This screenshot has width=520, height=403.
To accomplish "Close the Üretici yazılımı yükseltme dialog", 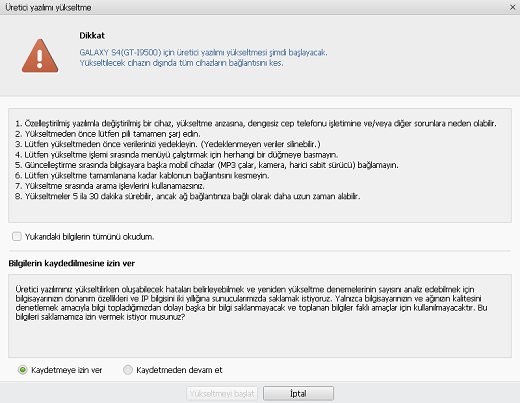I will click(x=513, y=7).
